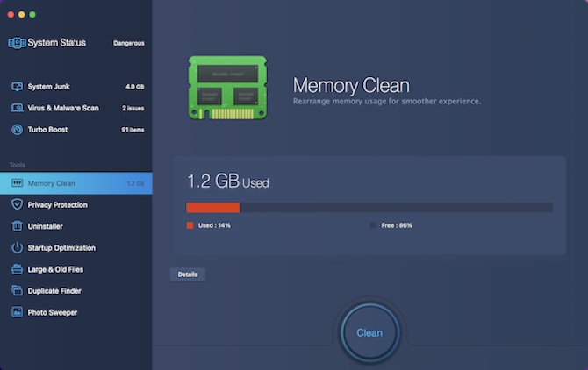
Task: Maximize window with green button
Action: 32,15
